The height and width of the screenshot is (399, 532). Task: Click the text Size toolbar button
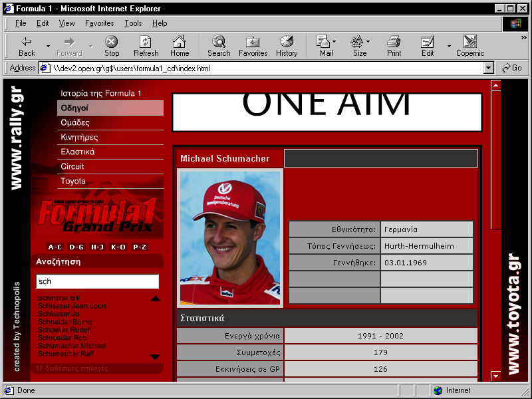[x=359, y=46]
